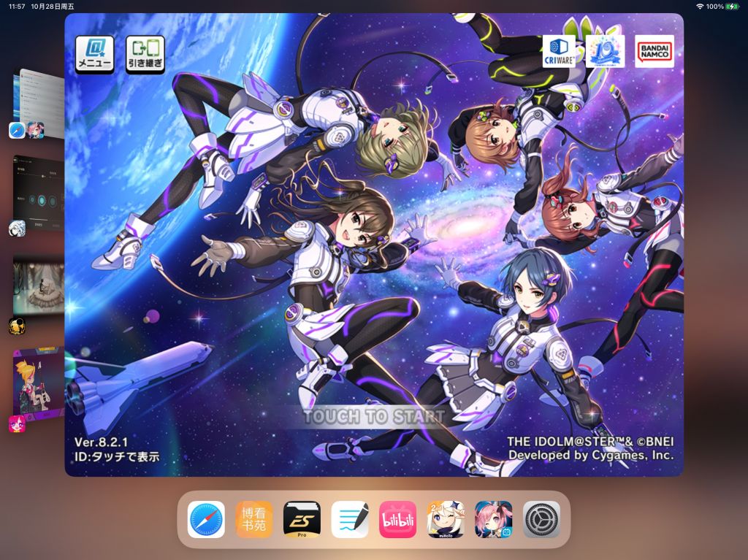Screen dimensions: 748x560
Task: Tap the pink character app icon in switcher
Action: (18, 424)
